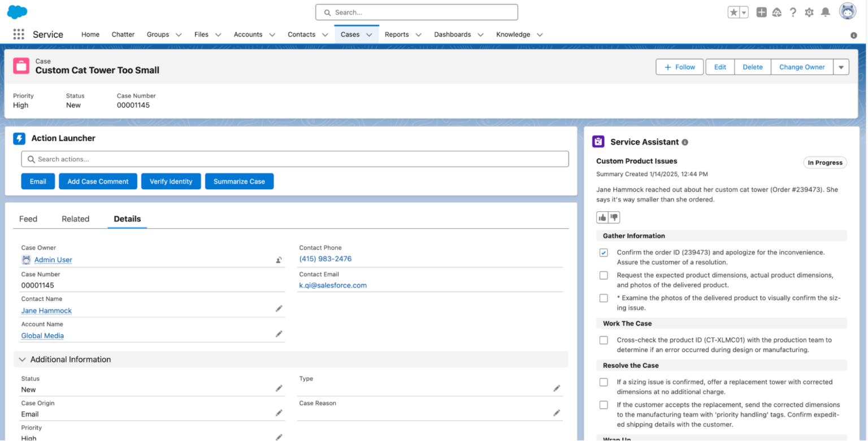Expand the Groups nav dropdown chevron

[179, 34]
